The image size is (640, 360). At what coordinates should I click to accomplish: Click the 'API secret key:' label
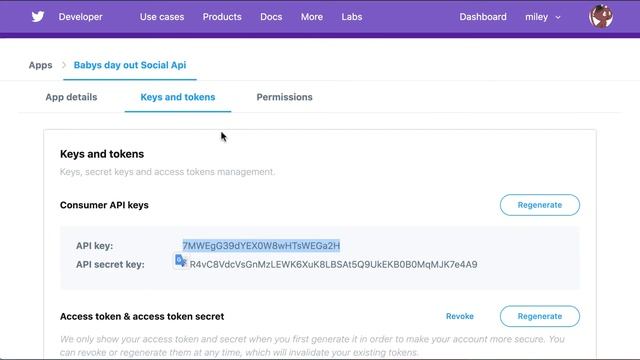110,264
